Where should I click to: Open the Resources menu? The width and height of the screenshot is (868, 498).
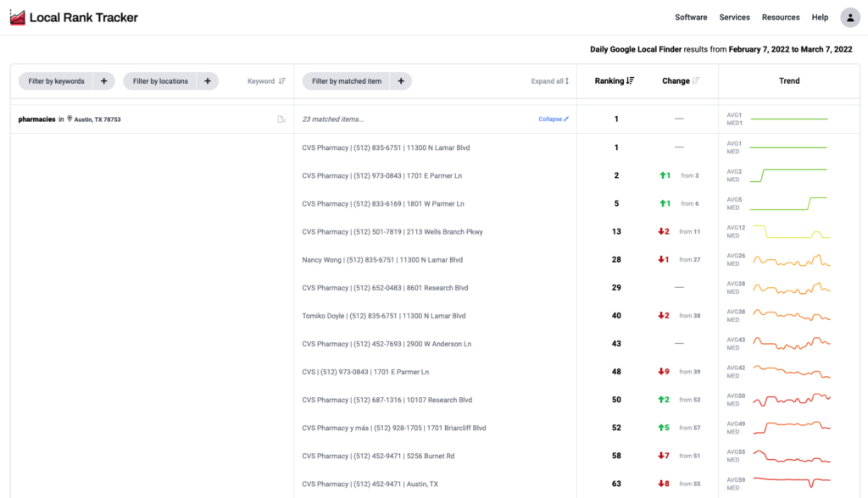[780, 18]
